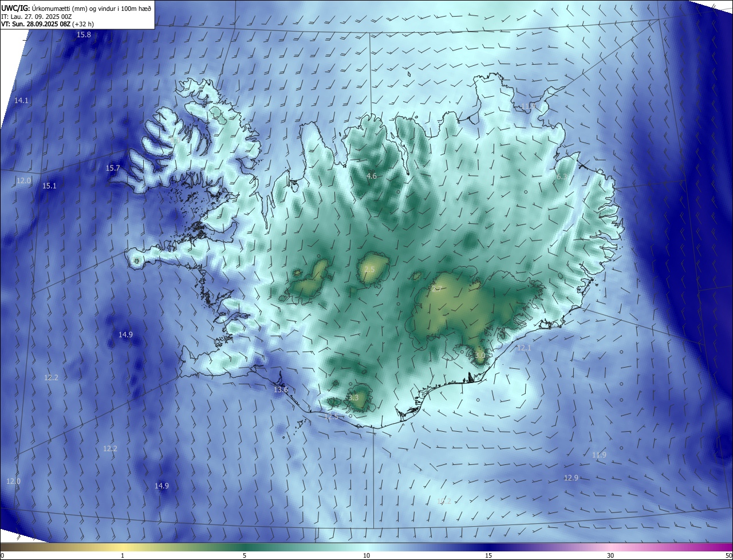Click the 50 tick on the colour scale
The height and width of the screenshot is (560, 733).
pyautogui.click(x=728, y=555)
